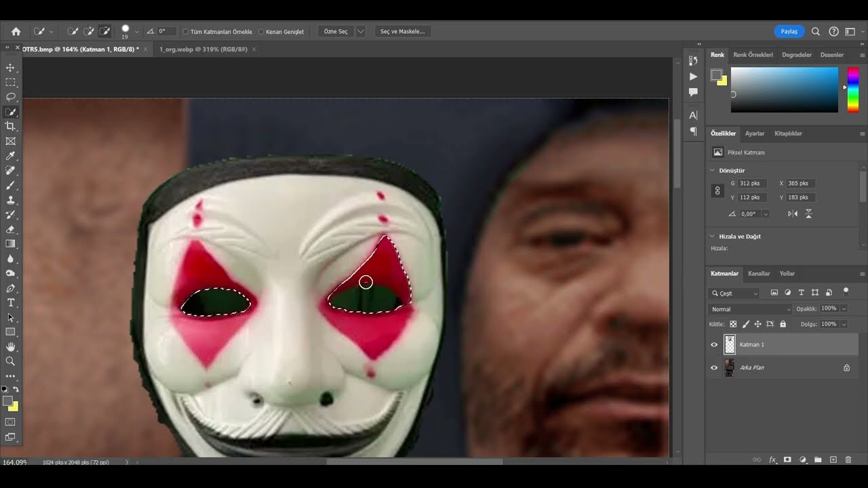Viewport: 868px width, 488px height.
Task: Switch to the 1_org.webp document tab
Action: (x=203, y=49)
